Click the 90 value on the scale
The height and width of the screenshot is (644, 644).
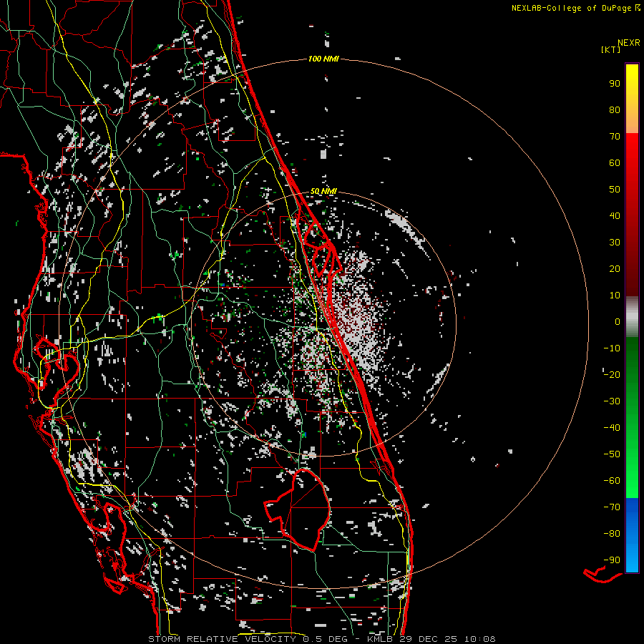pyautogui.click(x=614, y=83)
